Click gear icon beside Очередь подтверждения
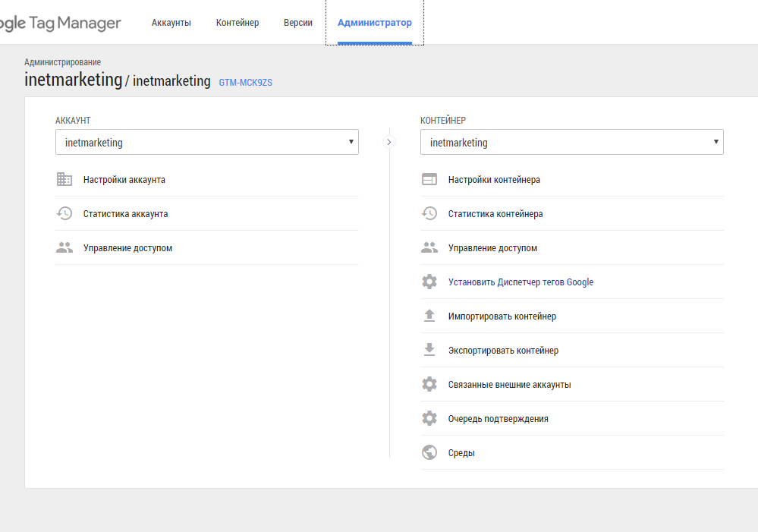Screen dimensions: 758x532 click(x=429, y=418)
